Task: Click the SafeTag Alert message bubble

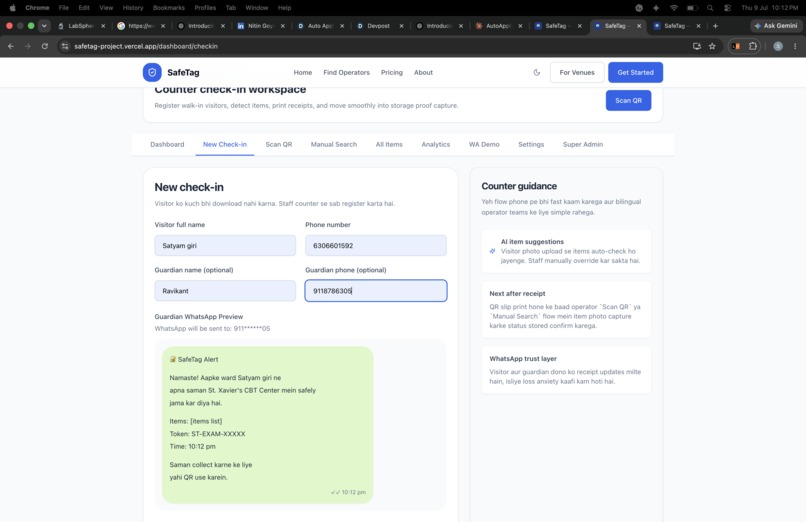Action: [x=267, y=425]
